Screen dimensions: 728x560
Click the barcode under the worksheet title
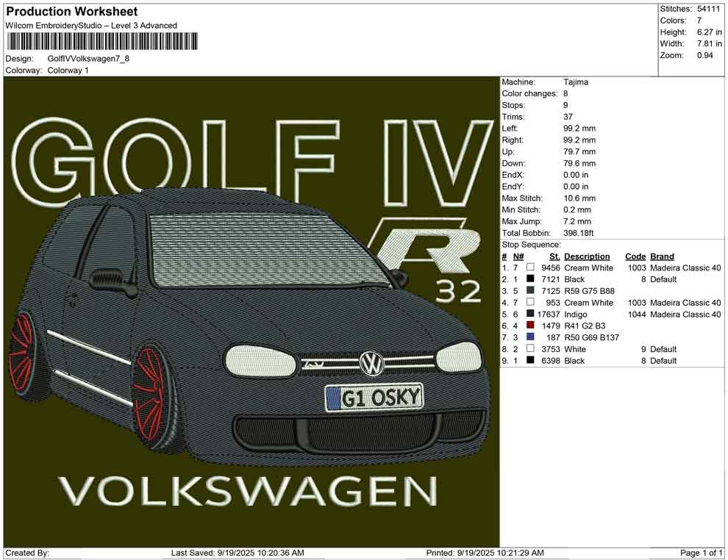[x=101, y=41]
